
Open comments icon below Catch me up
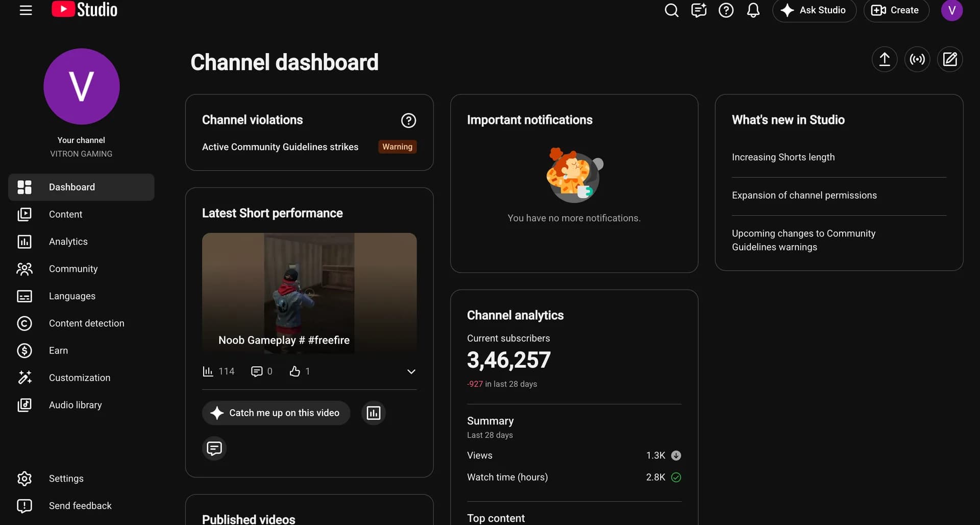(214, 448)
